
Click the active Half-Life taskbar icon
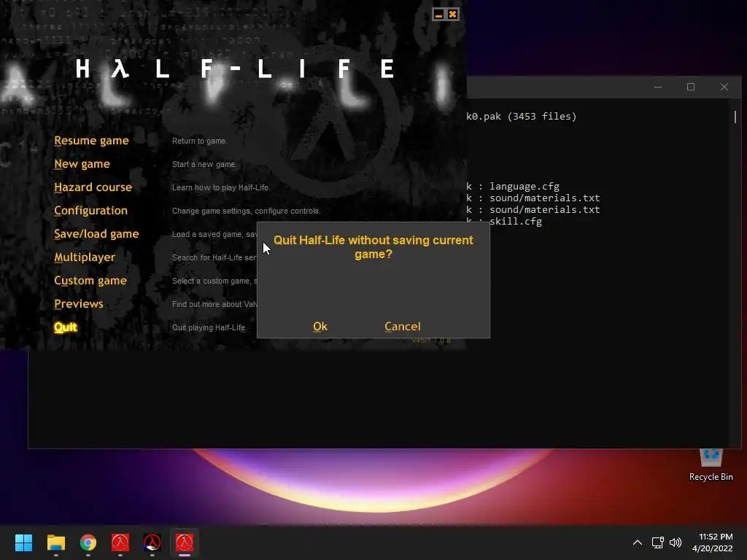tap(185, 542)
